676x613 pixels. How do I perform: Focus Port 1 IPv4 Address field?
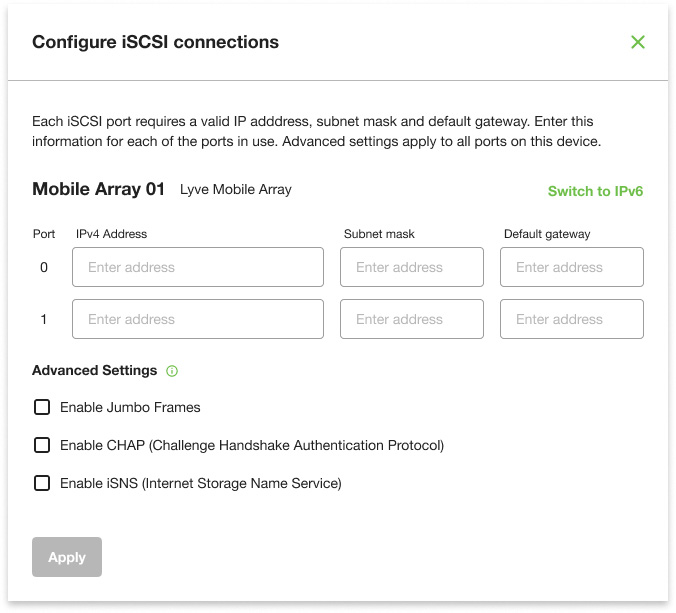pos(198,319)
